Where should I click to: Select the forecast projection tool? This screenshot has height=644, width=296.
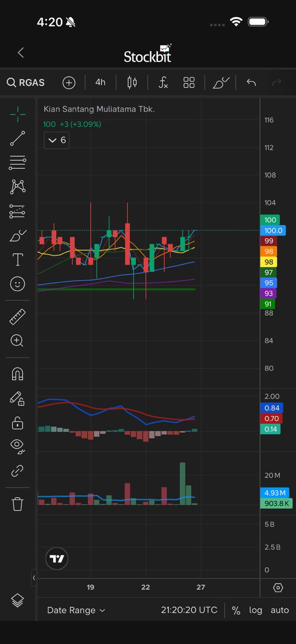tap(18, 211)
